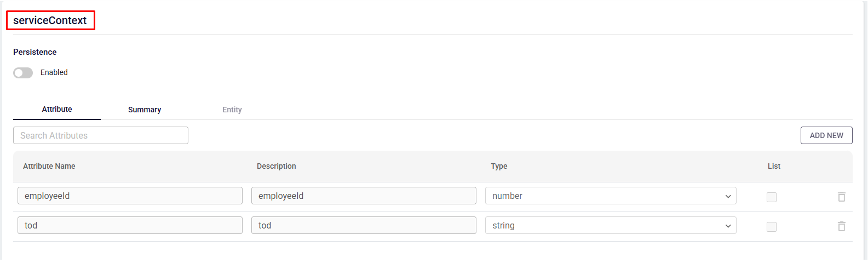Switch to the Summary tab
Image resolution: width=868 pixels, height=263 pixels.
[145, 110]
